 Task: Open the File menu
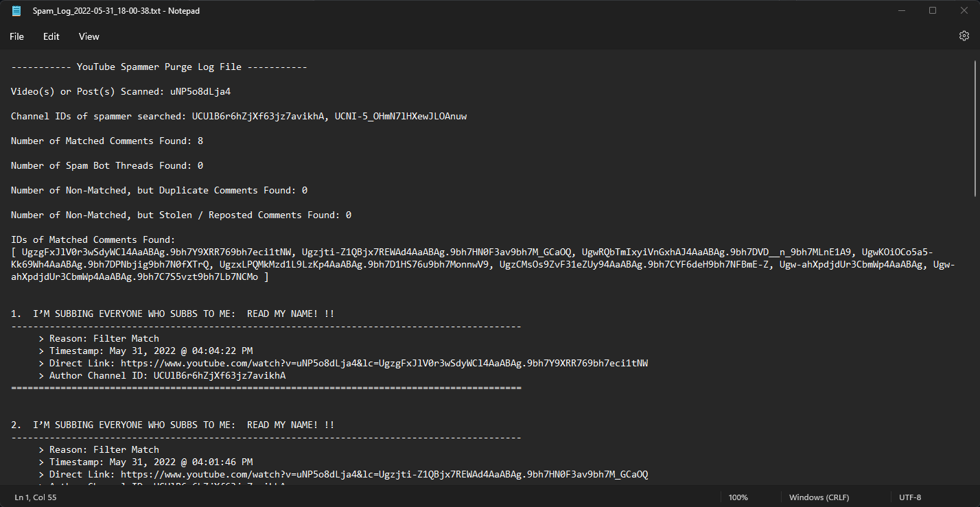(16, 36)
